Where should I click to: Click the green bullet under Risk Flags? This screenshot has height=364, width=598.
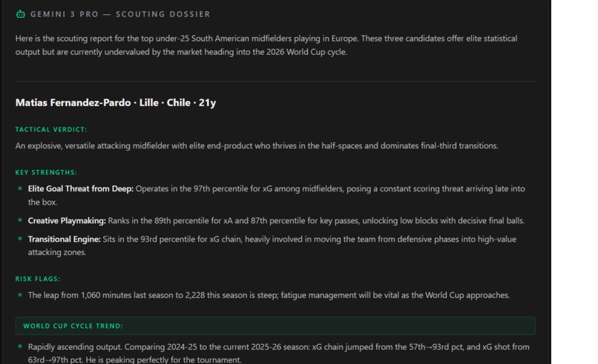click(x=20, y=294)
